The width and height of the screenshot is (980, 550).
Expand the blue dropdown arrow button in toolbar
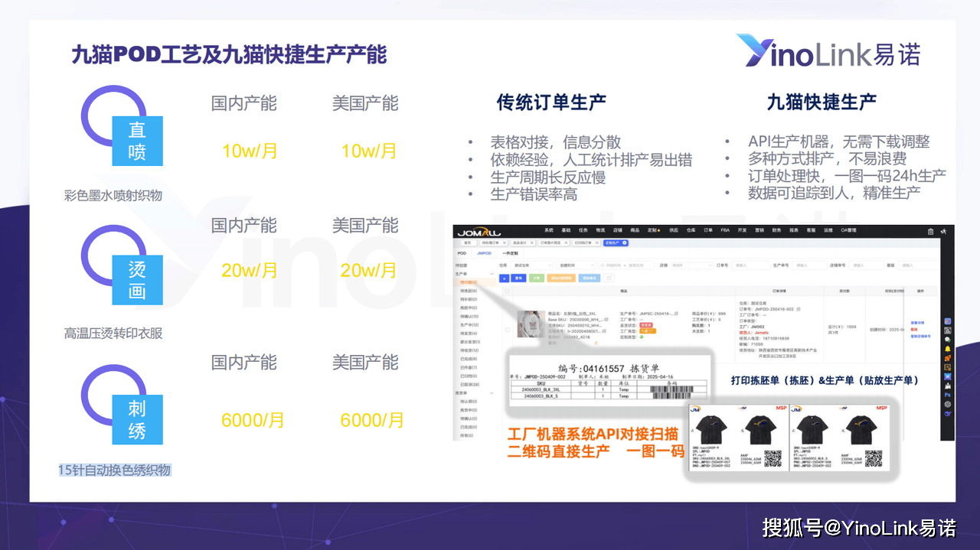[504, 278]
